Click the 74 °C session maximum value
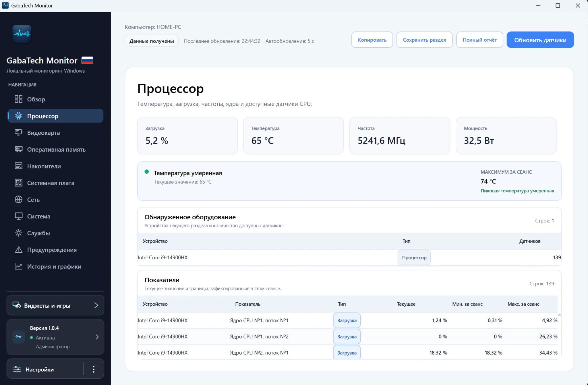Viewport: 588px width, 385px height. [x=488, y=181]
